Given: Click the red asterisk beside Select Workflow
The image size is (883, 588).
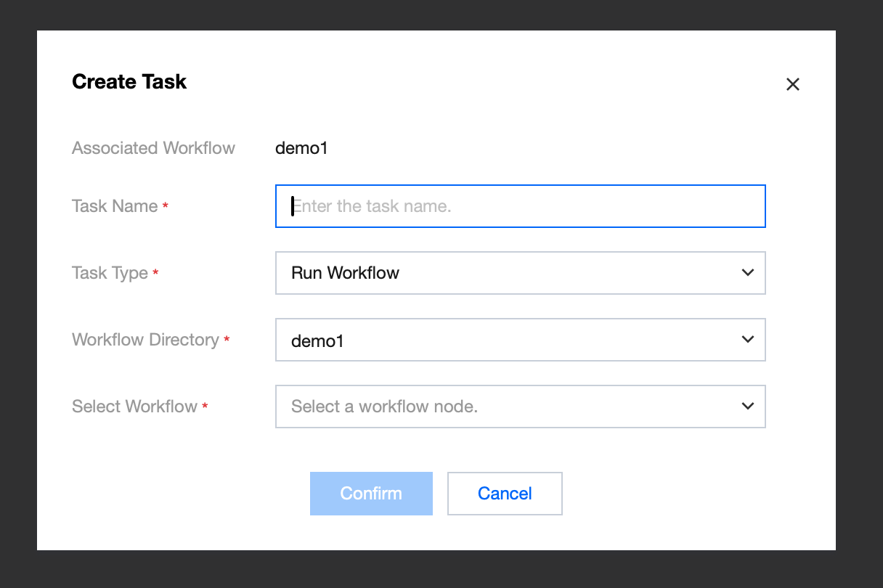Looking at the screenshot, I should (x=205, y=407).
